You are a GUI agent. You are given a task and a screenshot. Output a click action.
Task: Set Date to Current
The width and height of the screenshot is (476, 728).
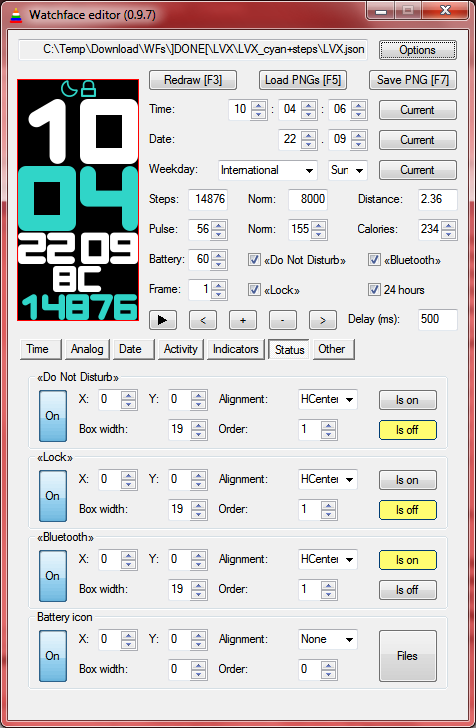pyautogui.click(x=417, y=140)
